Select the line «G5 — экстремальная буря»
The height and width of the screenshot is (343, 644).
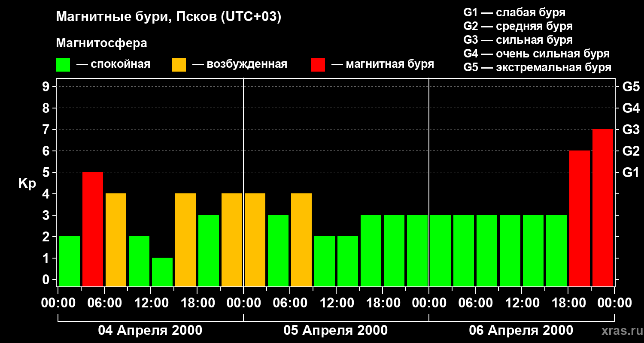538,67
